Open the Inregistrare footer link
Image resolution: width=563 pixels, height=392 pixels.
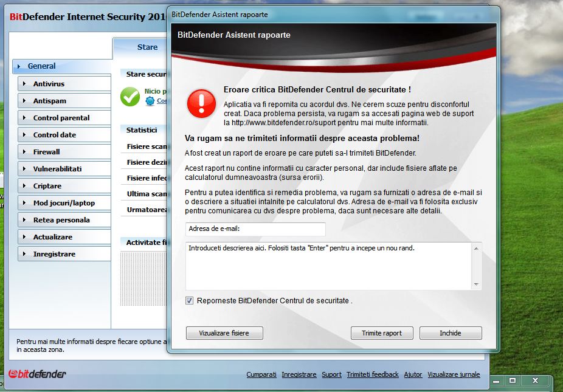tap(299, 374)
